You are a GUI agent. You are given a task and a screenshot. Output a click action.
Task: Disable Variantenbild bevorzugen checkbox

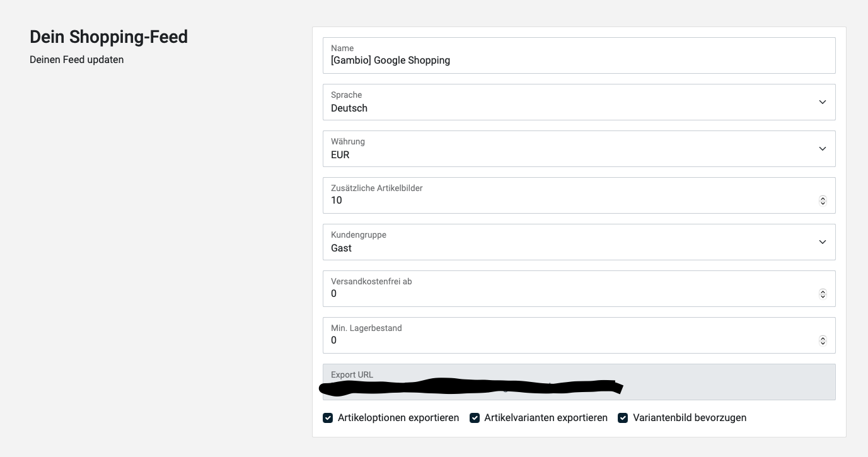[x=623, y=418]
